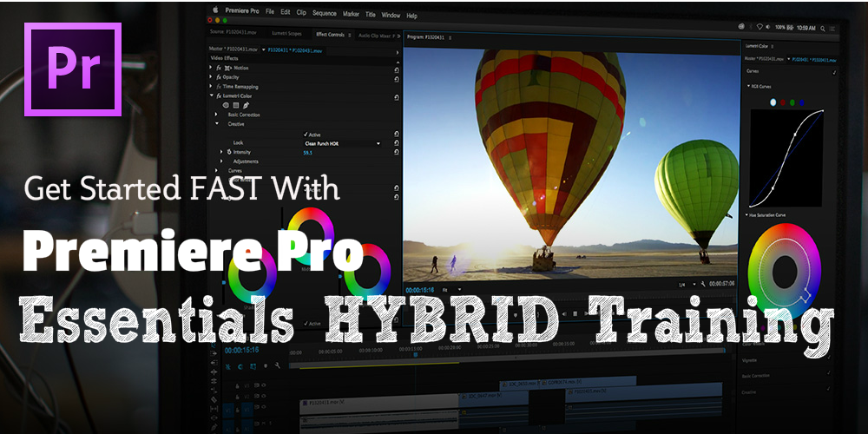
Task: Select the Effect Controls tab
Action: [x=331, y=35]
